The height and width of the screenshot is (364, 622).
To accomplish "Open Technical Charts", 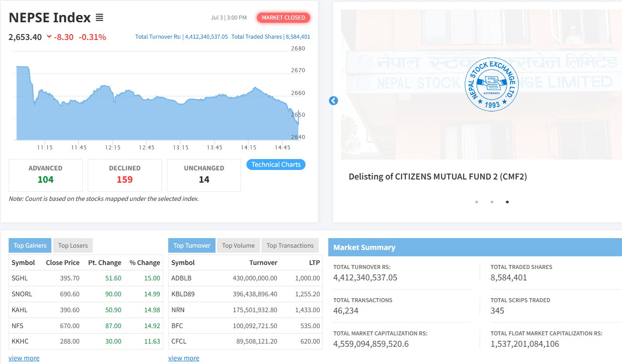I will (276, 165).
